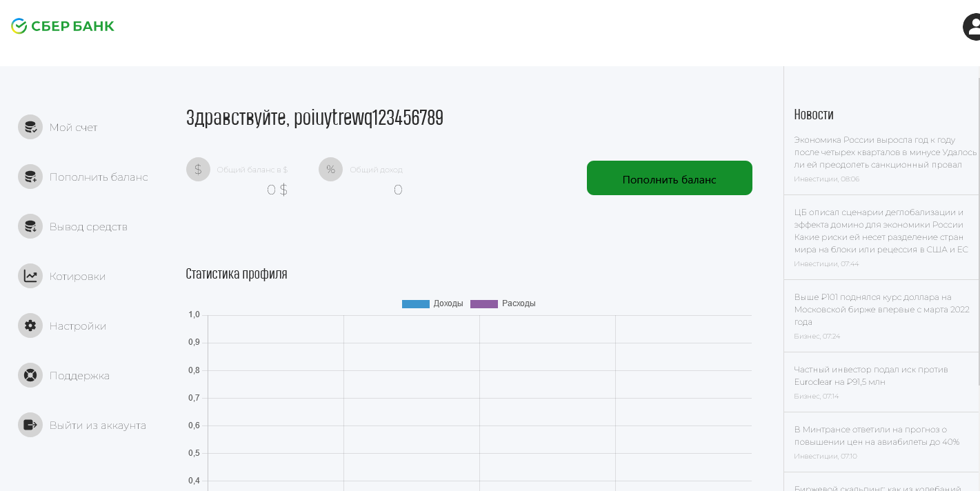Screen dimensions: 980x491
Task: Click the dollar sign balance icon
Action: click(198, 170)
